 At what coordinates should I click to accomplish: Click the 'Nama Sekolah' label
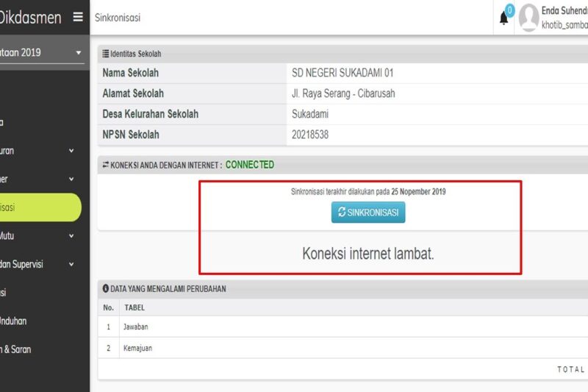(x=131, y=73)
